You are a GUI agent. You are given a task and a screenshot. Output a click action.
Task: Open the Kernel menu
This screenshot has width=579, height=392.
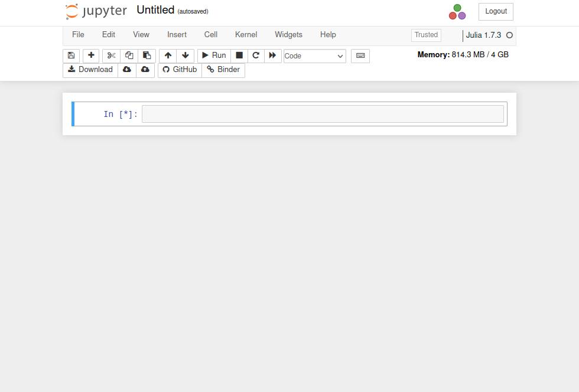coord(246,35)
